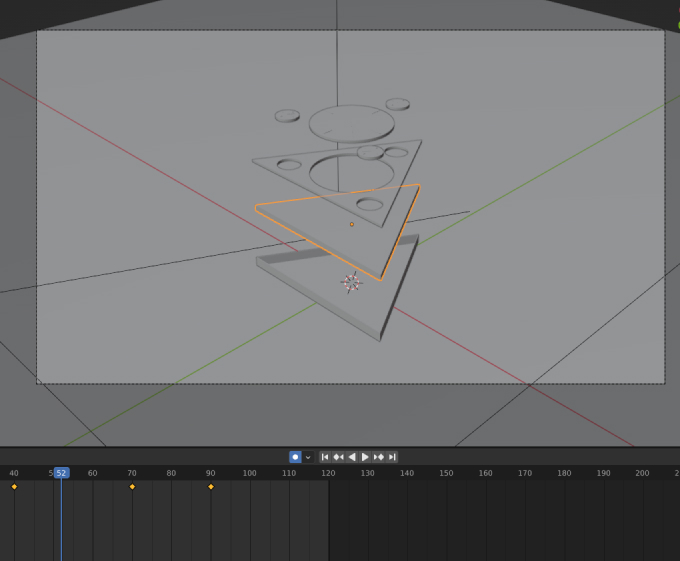Screen dimensions: 680x561
Task: Select the keyframe diamond at frame 70
Action: [132, 487]
